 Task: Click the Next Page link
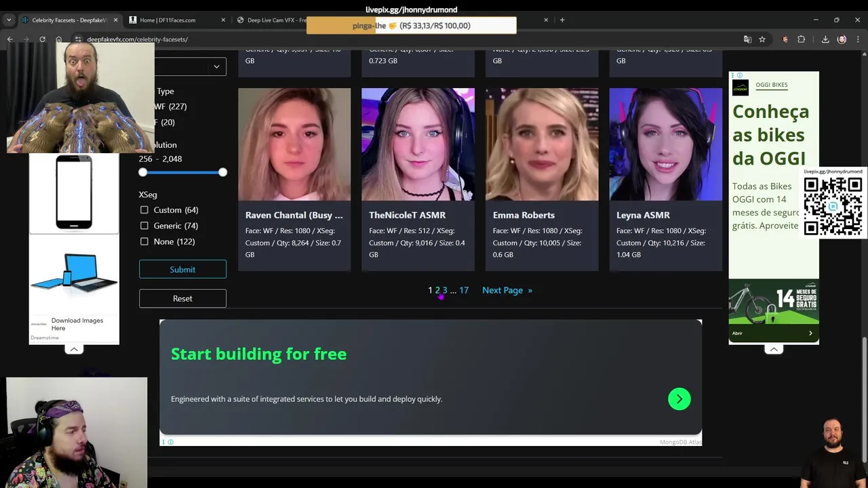(507, 290)
